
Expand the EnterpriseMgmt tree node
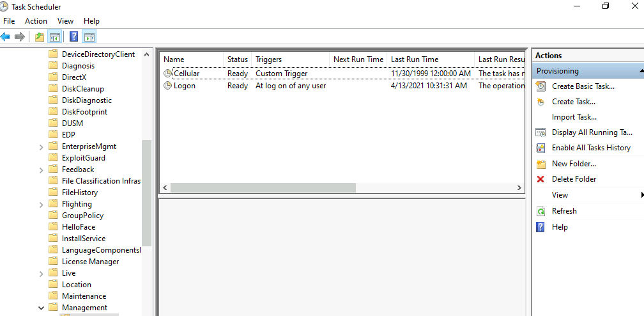(x=41, y=147)
